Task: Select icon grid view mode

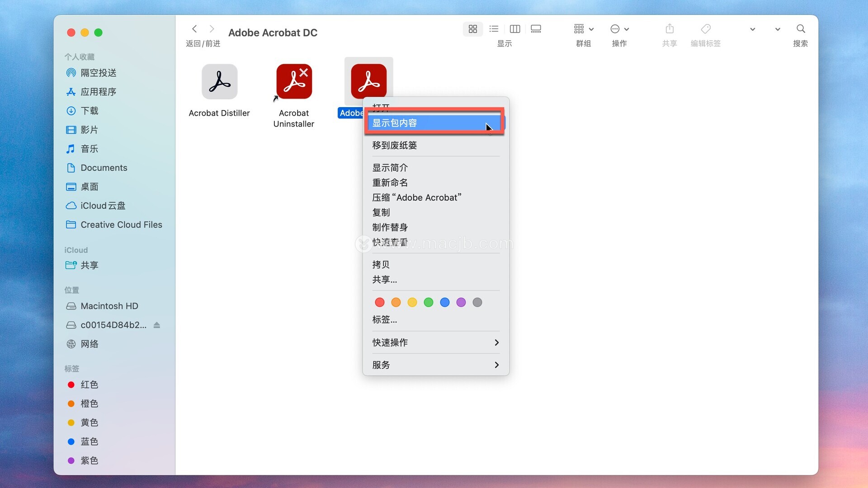Action: [x=473, y=29]
